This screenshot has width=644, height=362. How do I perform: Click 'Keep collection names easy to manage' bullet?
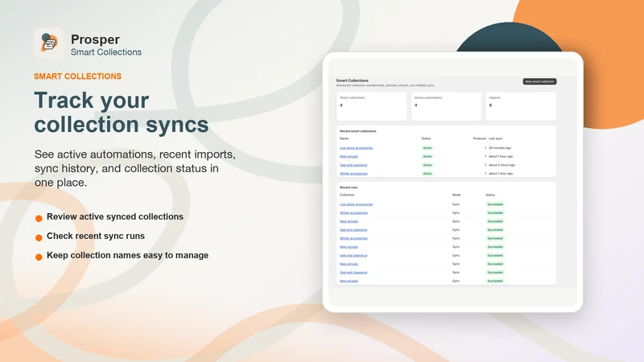point(128,255)
